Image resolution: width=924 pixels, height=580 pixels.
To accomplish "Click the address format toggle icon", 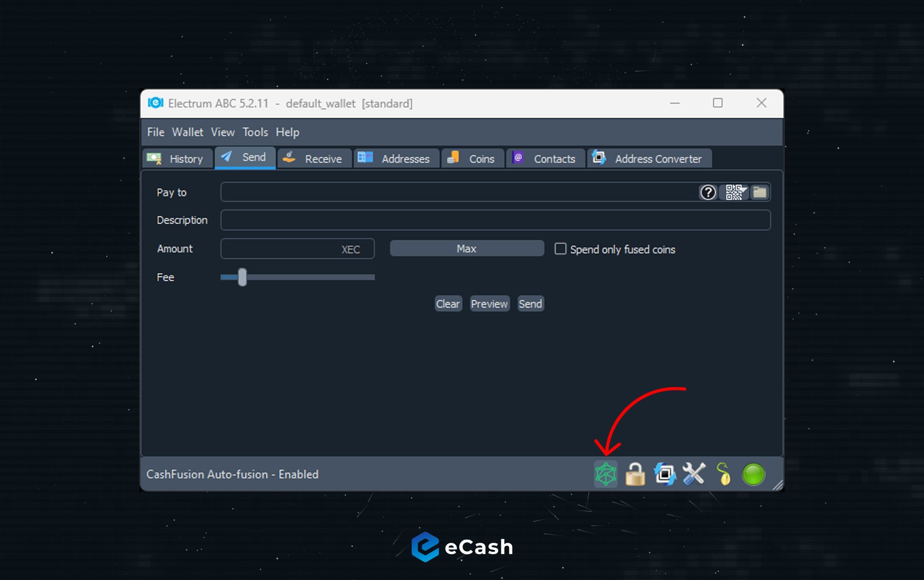I will click(664, 474).
